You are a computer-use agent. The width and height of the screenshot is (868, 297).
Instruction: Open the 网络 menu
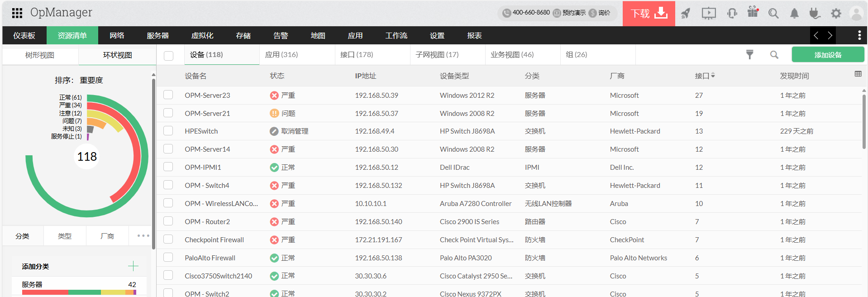117,35
